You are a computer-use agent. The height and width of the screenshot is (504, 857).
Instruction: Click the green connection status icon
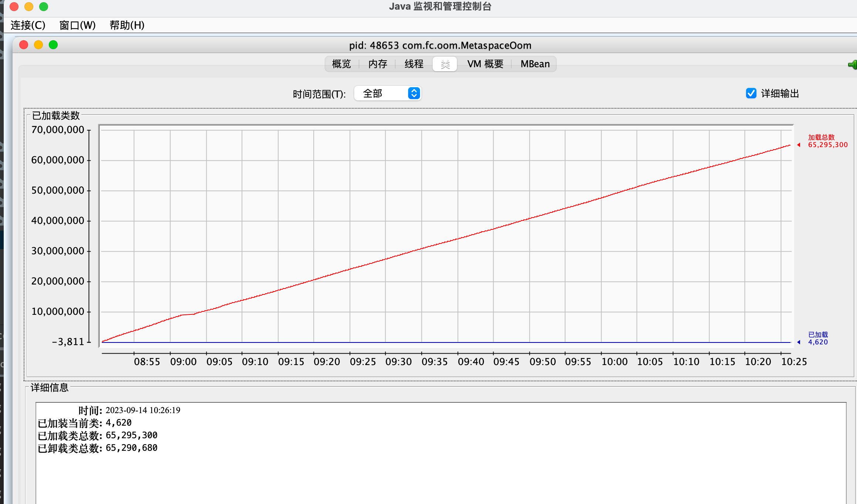tap(853, 65)
